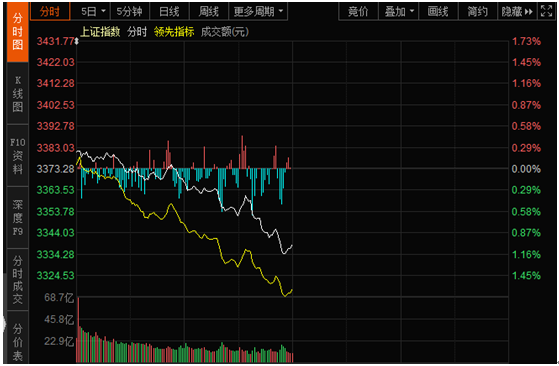Screen dimensions: 559x366
Task: Click the 1.73% top percentage label
Action: coord(526,41)
